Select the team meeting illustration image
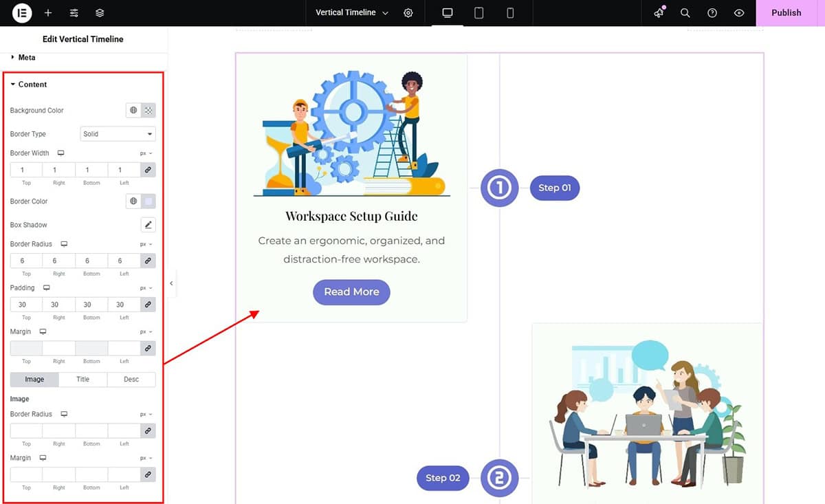This screenshot has height=504, width=825. pos(647,414)
